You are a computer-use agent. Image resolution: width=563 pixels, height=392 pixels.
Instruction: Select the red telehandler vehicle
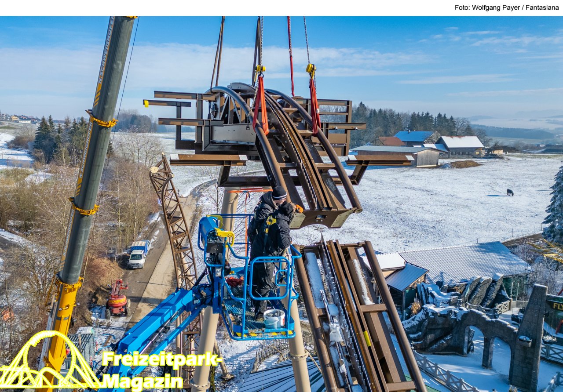(117, 300)
